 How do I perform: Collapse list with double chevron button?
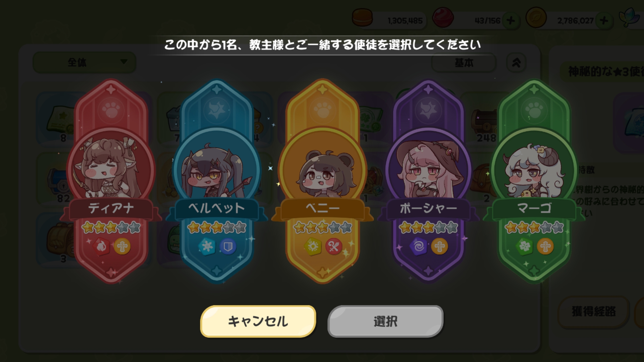click(516, 62)
